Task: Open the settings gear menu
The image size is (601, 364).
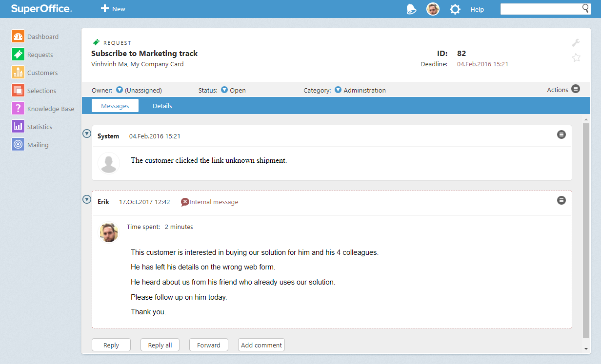Action: pos(455,9)
